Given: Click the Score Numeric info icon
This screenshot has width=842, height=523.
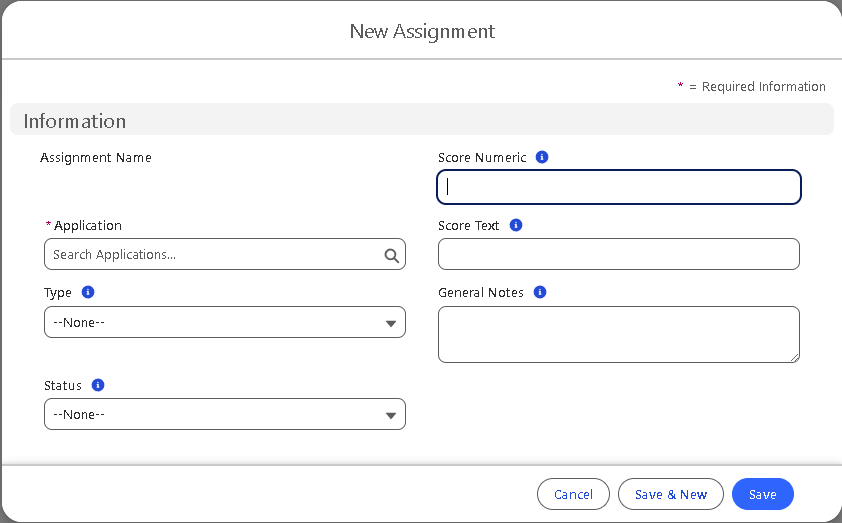Looking at the screenshot, I should pyautogui.click(x=542, y=157).
